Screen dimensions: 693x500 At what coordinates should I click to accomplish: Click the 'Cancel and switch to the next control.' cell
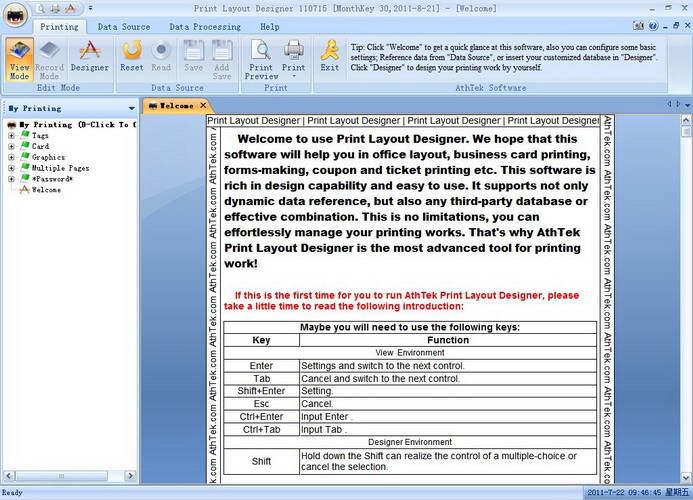click(448, 378)
